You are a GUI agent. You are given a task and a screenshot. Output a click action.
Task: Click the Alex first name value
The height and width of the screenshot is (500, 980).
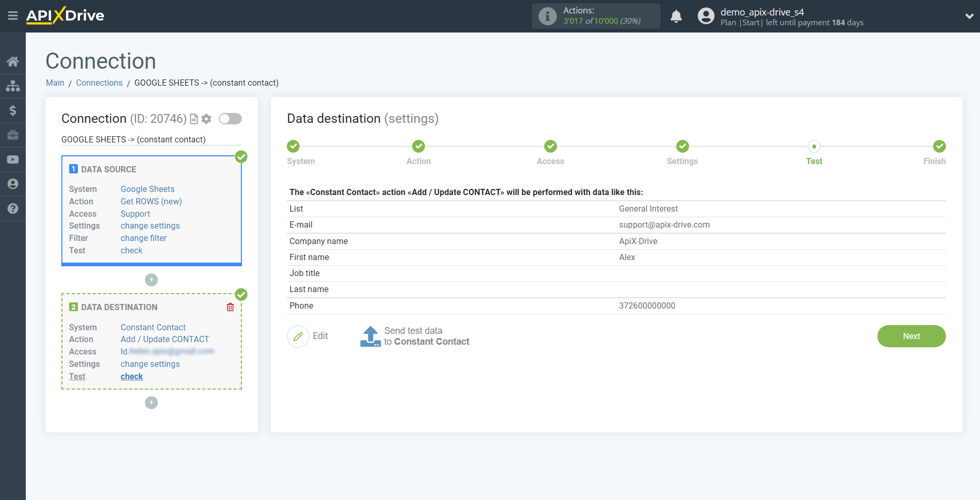coord(627,257)
